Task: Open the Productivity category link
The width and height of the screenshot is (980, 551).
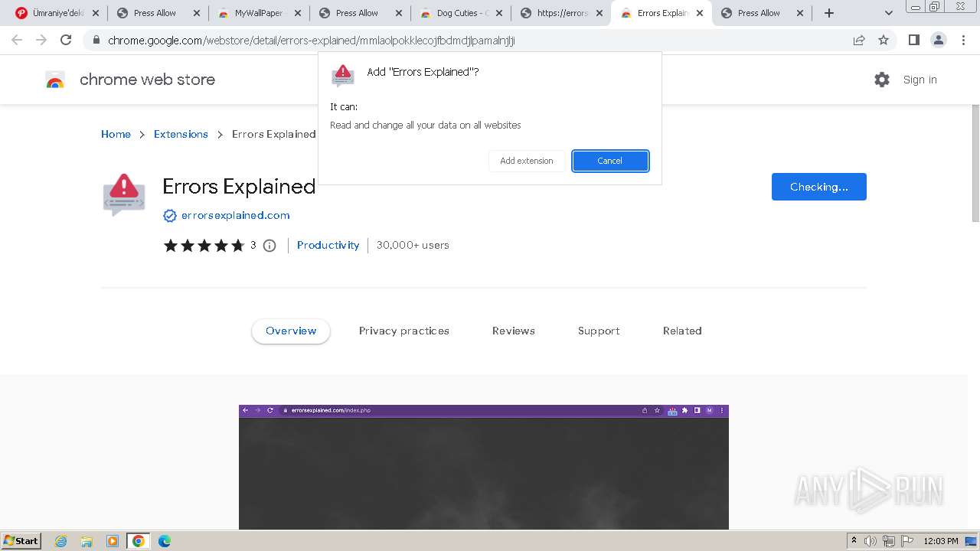Action: (x=328, y=245)
